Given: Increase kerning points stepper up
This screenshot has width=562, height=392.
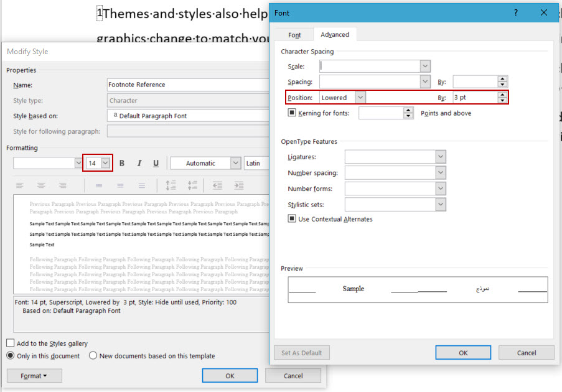Looking at the screenshot, I should (408, 110).
